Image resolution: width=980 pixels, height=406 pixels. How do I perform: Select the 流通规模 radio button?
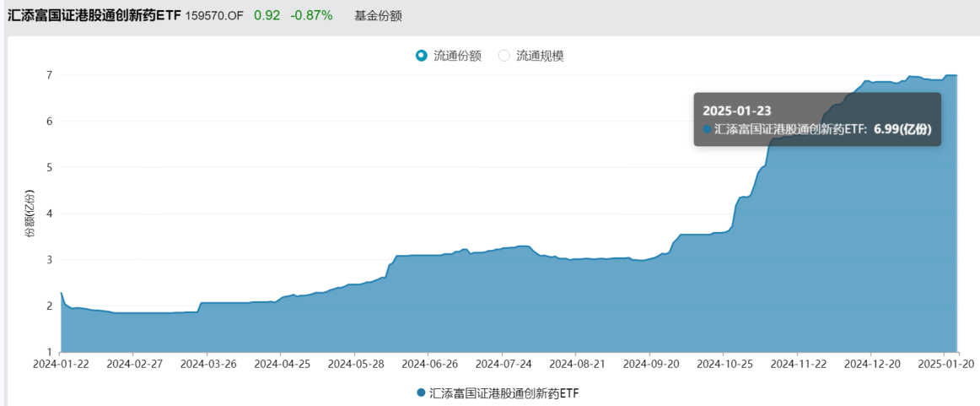click(531, 56)
